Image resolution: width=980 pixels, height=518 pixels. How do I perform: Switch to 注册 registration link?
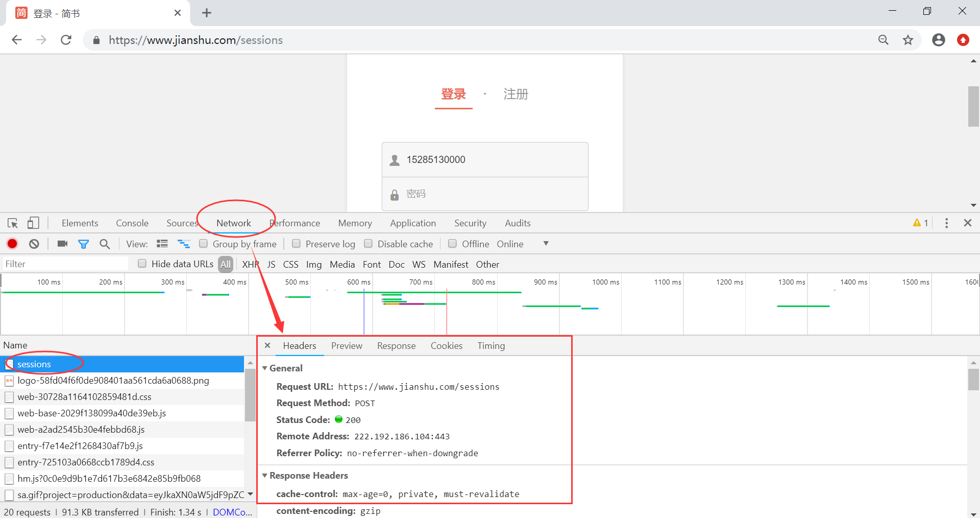coord(516,94)
